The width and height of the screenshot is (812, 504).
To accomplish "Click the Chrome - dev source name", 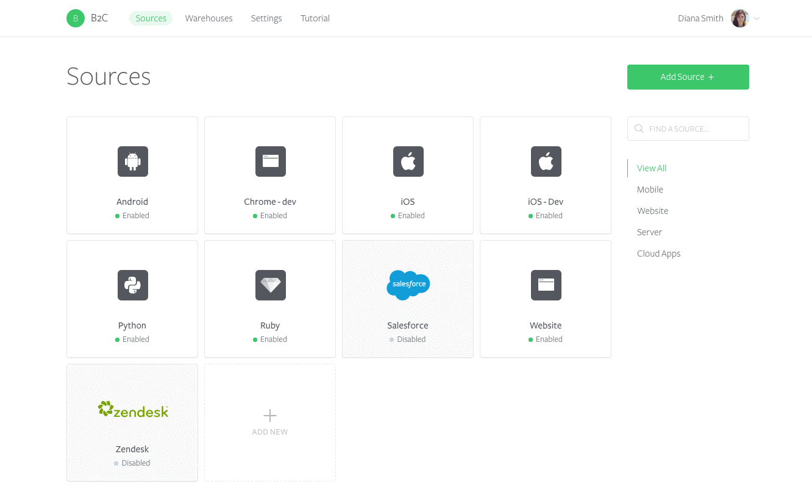I will click(x=270, y=202).
